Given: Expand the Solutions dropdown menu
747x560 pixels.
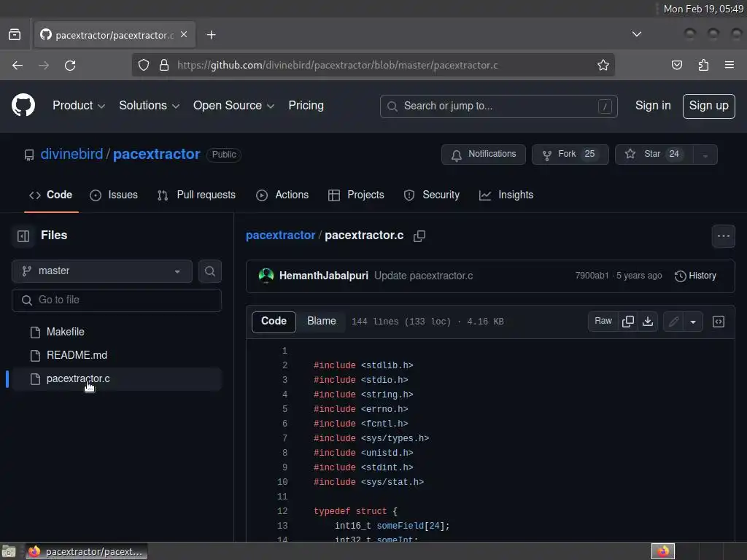Looking at the screenshot, I should [x=149, y=106].
